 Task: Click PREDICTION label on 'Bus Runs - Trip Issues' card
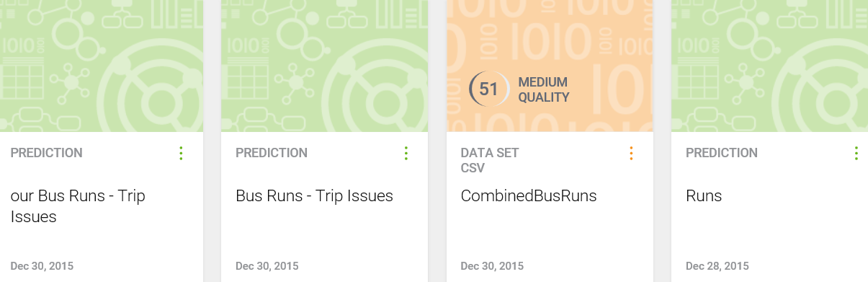(272, 153)
